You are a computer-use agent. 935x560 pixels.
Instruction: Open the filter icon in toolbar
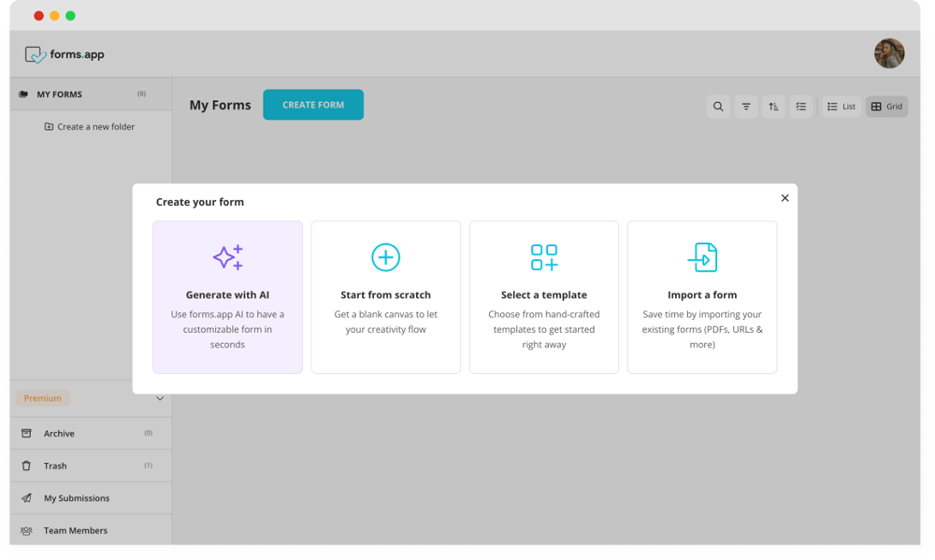(746, 107)
